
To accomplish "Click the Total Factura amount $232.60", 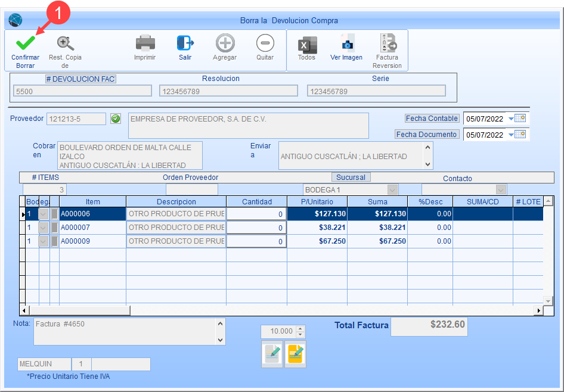I will click(429, 326).
